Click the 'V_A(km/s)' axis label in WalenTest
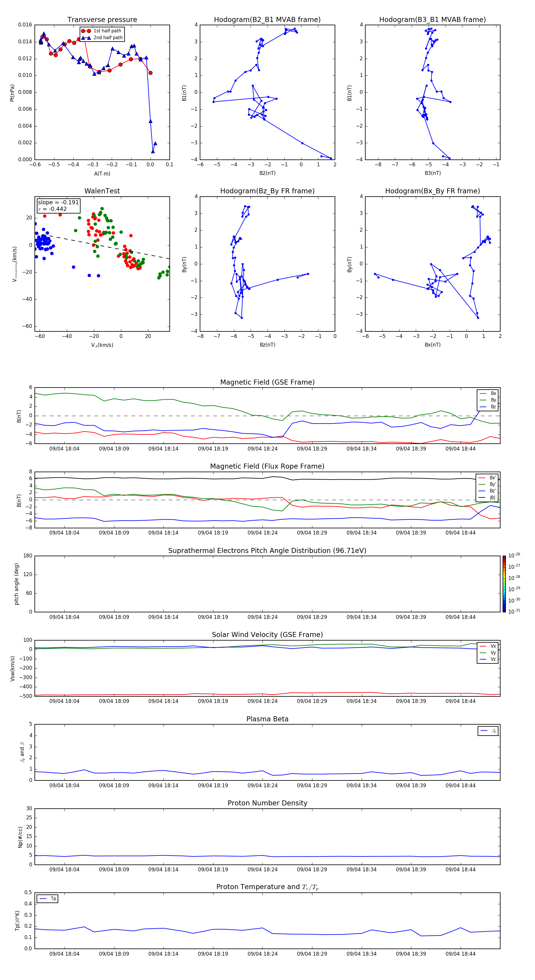This screenshot has height=980, width=535. [x=102, y=345]
